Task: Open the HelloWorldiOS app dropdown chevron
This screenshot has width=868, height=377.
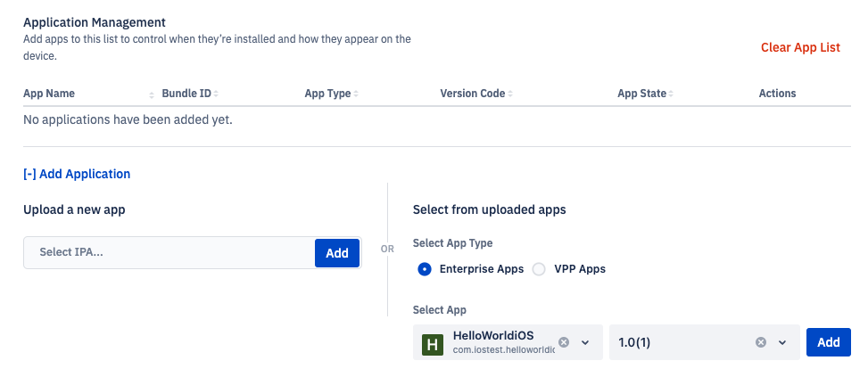Action: point(585,343)
